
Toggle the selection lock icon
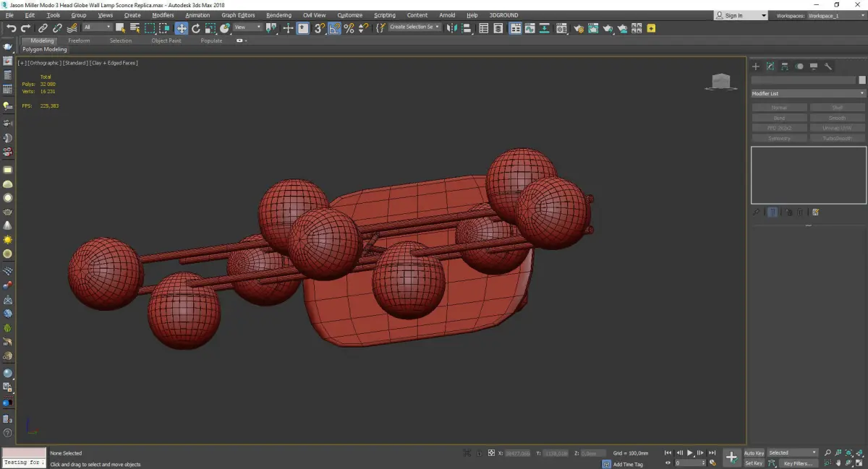click(478, 453)
